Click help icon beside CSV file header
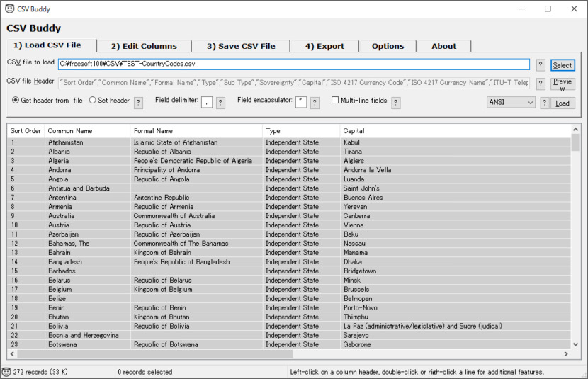This screenshot has height=379, width=588. [x=540, y=84]
